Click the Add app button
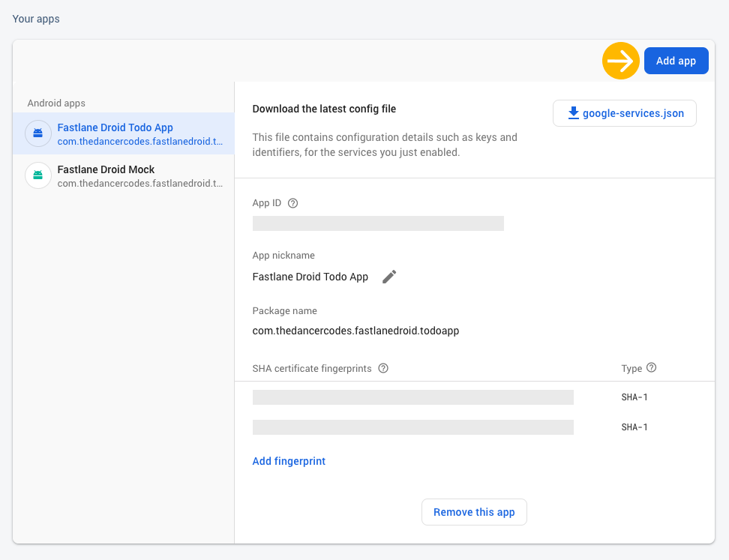 coord(676,61)
